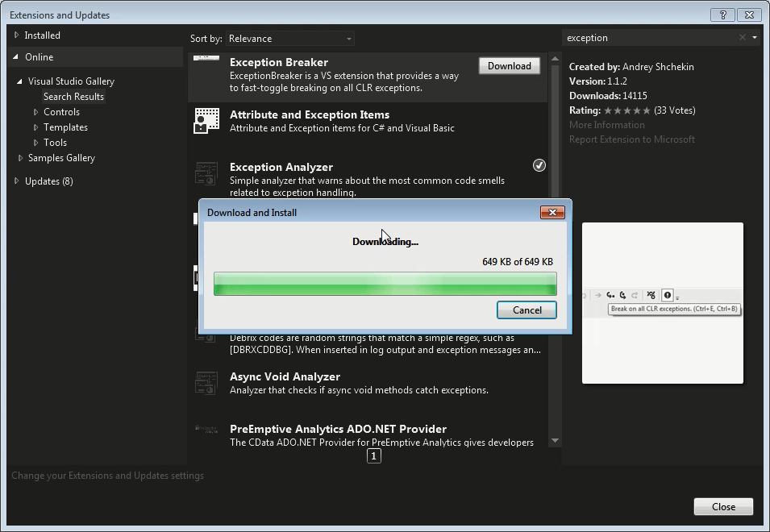Screen dimensions: 770x532
Task: Click the PreEmptive Analytics provider icon
Action: pos(206,429)
